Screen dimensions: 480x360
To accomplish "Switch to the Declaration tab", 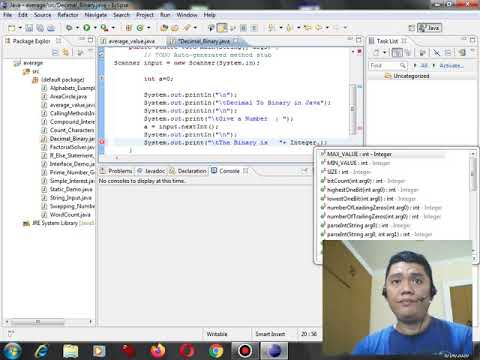I will (192, 171).
